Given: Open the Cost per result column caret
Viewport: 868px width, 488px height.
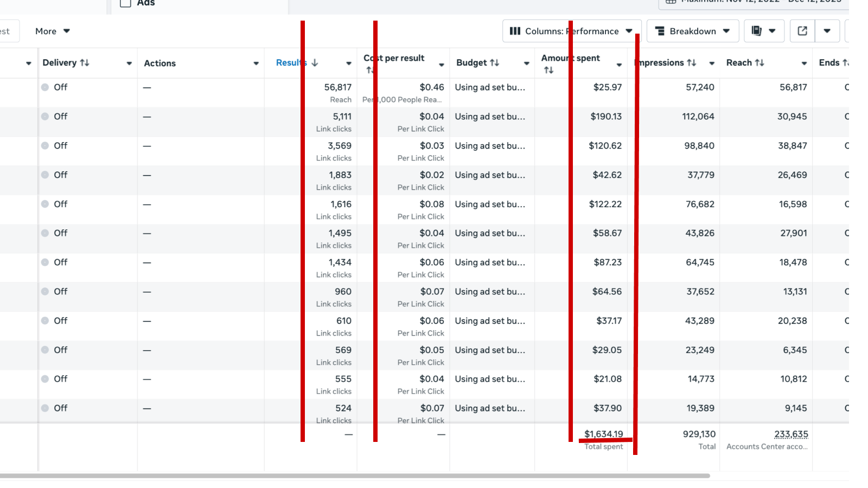Looking at the screenshot, I should (x=442, y=65).
